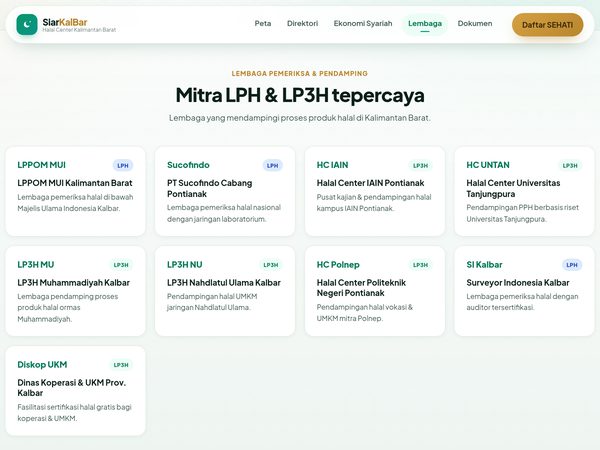Select the Lembaga nav tab
This screenshot has height=450, width=600.
pos(425,24)
